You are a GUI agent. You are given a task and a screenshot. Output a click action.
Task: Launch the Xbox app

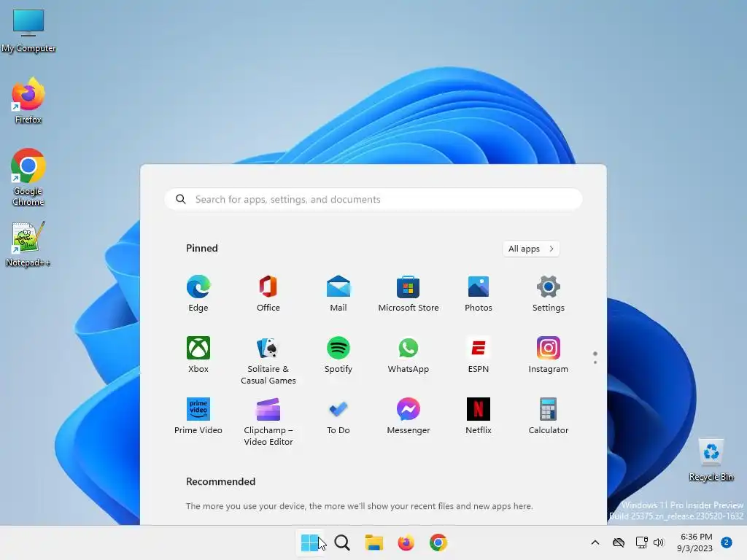(x=198, y=354)
